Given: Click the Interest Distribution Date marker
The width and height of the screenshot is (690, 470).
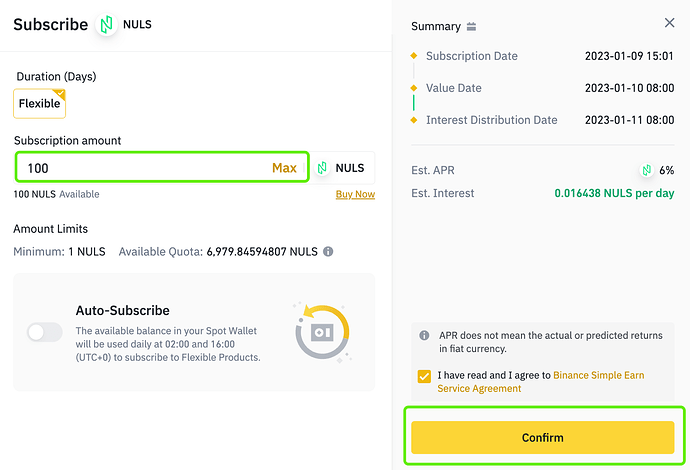Looking at the screenshot, I should (414, 120).
